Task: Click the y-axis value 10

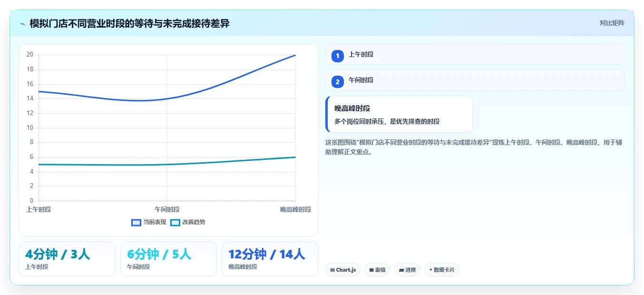Action: click(29, 128)
